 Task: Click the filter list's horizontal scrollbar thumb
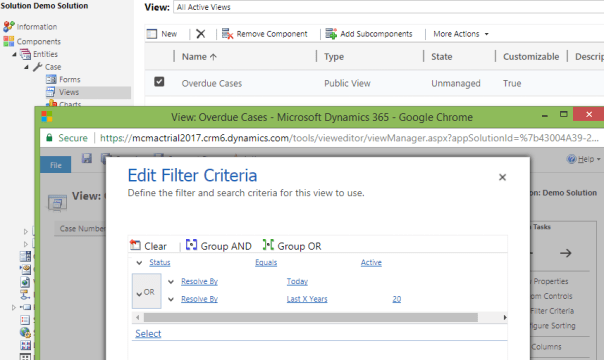[311, 318]
